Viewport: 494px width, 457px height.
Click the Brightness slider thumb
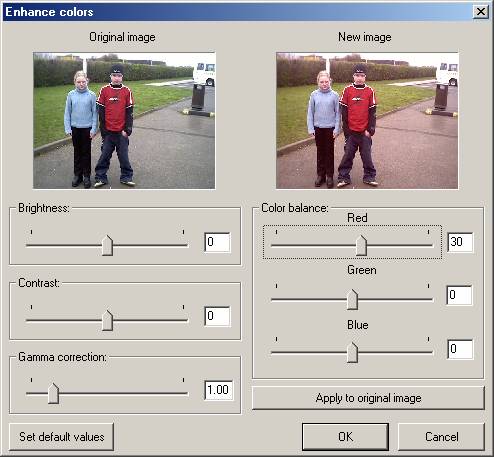[107, 245]
